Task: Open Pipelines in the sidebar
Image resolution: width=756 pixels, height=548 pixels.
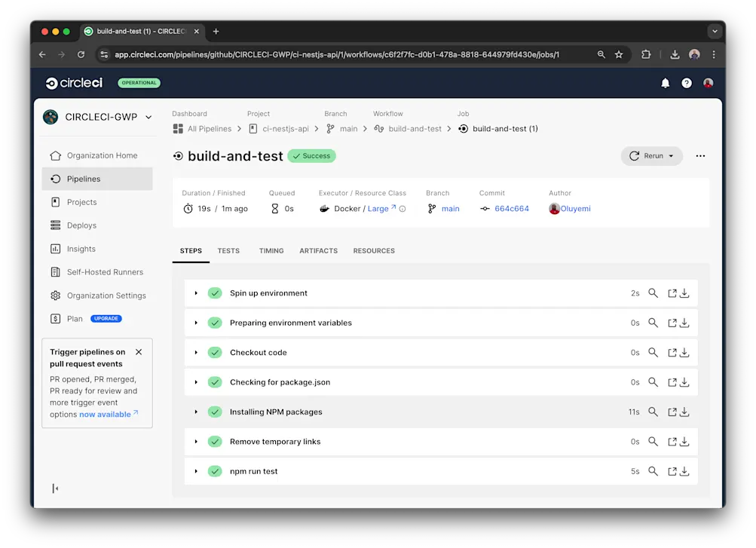Action: point(97,179)
